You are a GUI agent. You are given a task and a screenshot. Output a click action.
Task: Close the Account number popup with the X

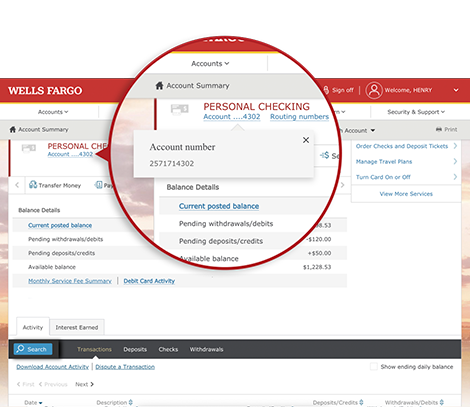(x=306, y=140)
